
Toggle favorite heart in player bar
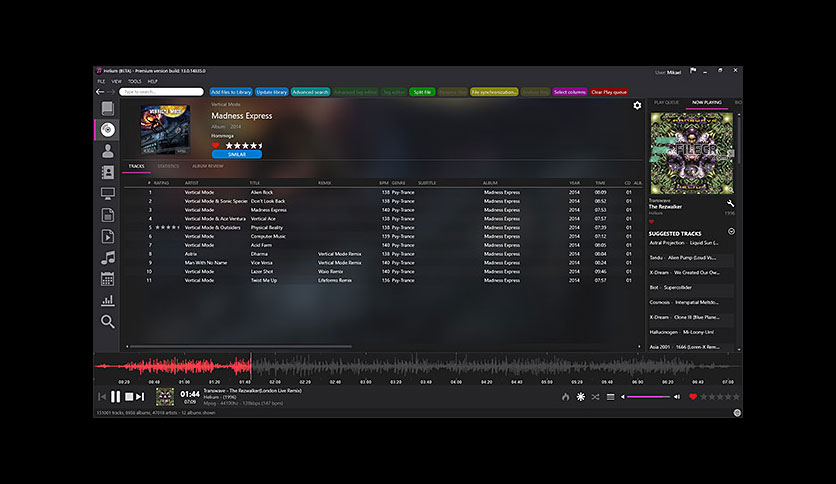point(693,397)
